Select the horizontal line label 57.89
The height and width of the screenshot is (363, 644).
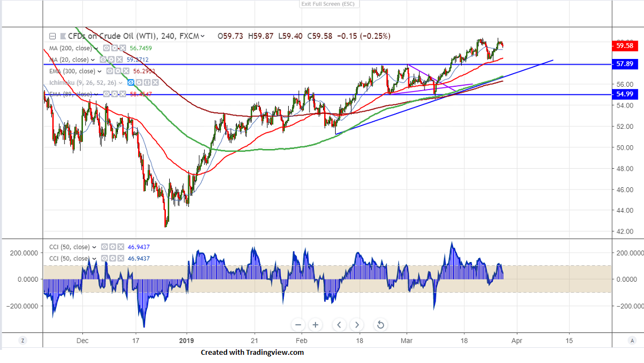625,64
